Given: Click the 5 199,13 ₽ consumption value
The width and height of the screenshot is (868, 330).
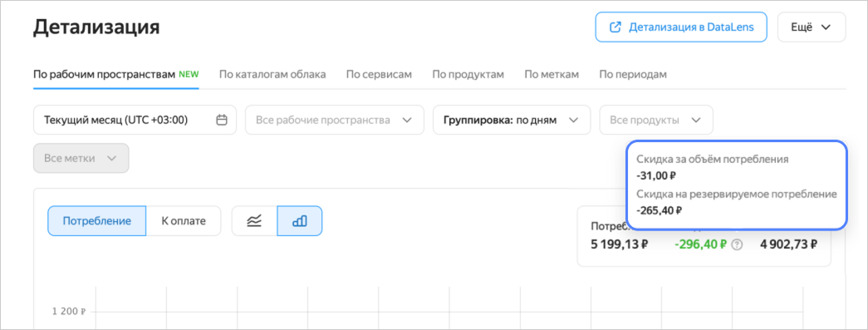Looking at the screenshot, I should pyautogui.click(x=620, y=244).
